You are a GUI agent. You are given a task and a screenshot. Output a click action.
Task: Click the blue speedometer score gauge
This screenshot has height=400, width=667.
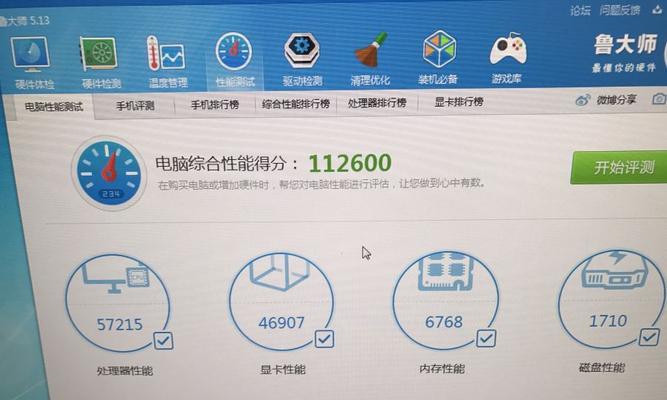pos(109,174)
